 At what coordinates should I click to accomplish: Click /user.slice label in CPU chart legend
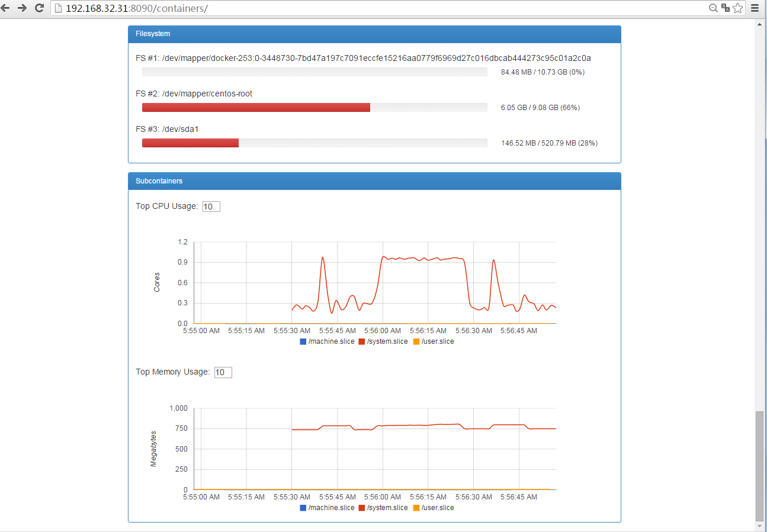coord(438,341)
